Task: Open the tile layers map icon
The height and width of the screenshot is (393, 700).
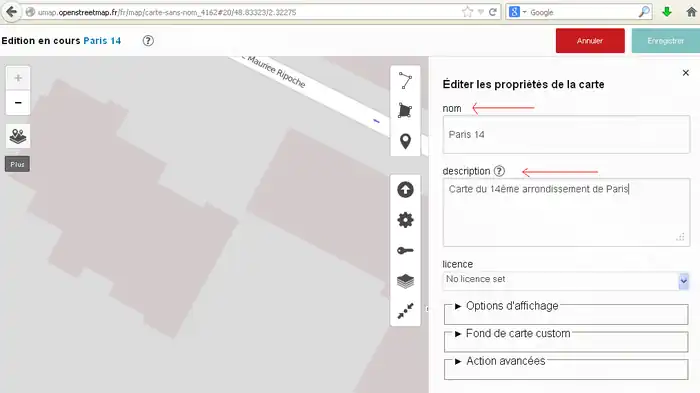Action: click(18, 136)
